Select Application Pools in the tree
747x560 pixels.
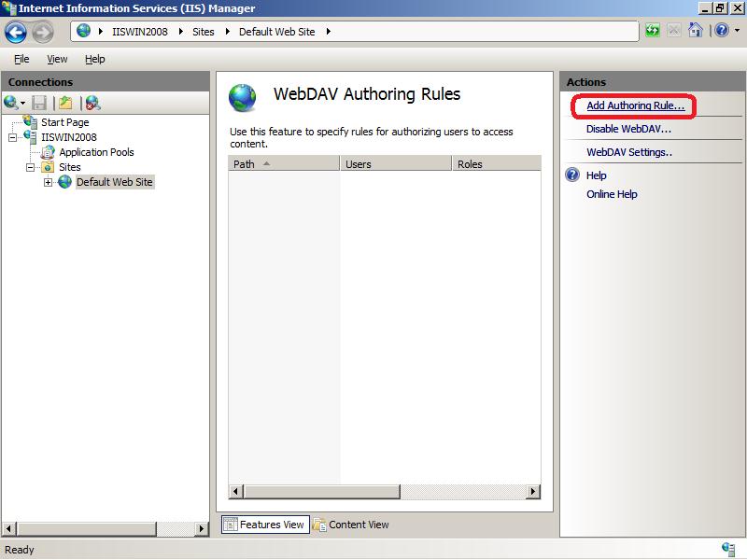[96, 152]
